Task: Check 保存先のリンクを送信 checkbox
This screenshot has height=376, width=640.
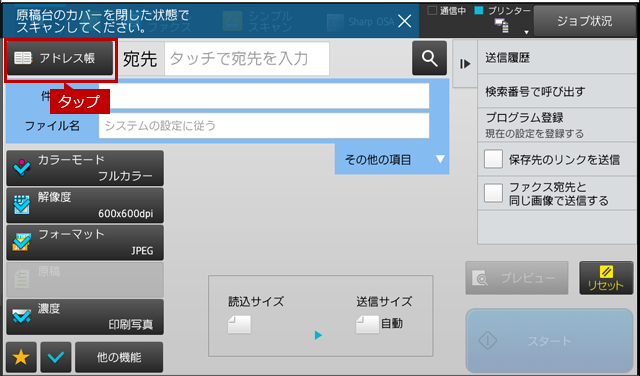Action: click(x=493, y=159)
